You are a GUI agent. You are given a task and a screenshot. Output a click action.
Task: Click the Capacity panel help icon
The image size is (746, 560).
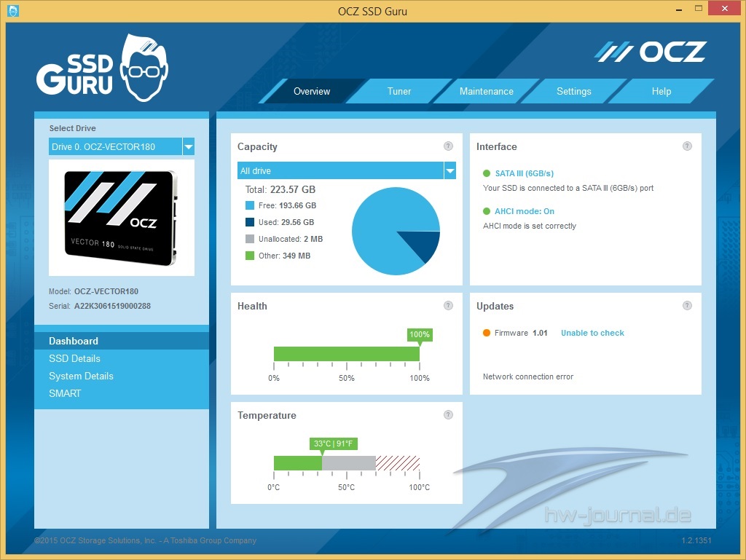tap(448, 146)
